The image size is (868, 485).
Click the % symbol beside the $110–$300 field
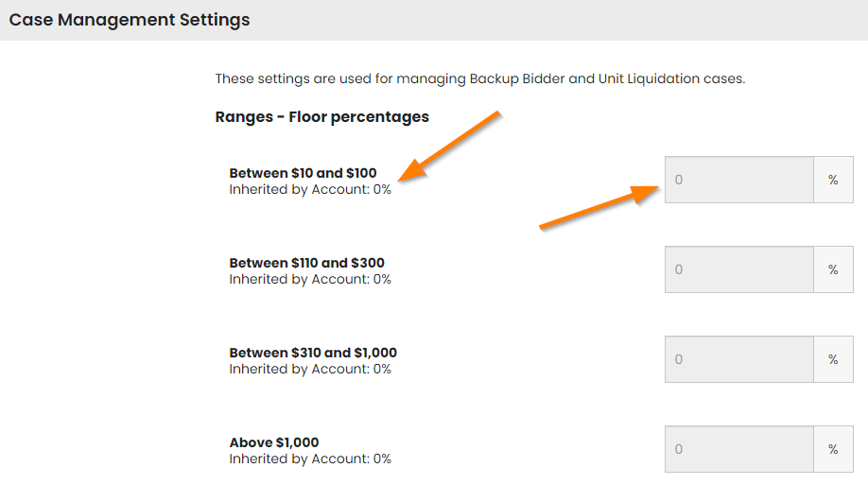tap(833, 269)
